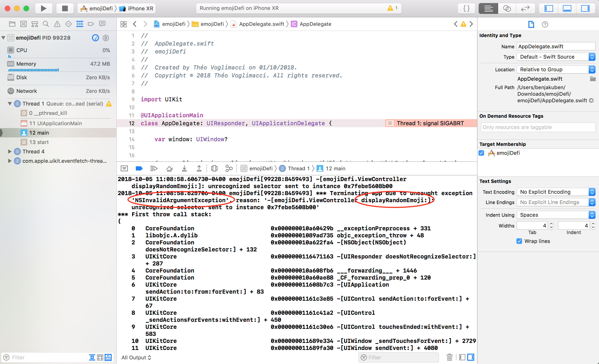This screenshot has height=364, width=599.
Task: Open the Network gauge report
Action: pyautogui.click(x=58, y=91)
